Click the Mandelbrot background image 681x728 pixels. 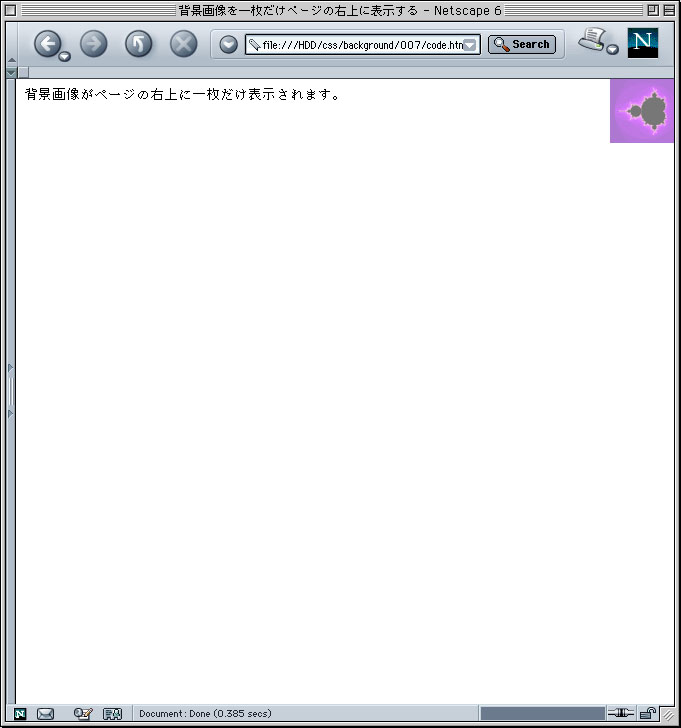tap(642, 111)
